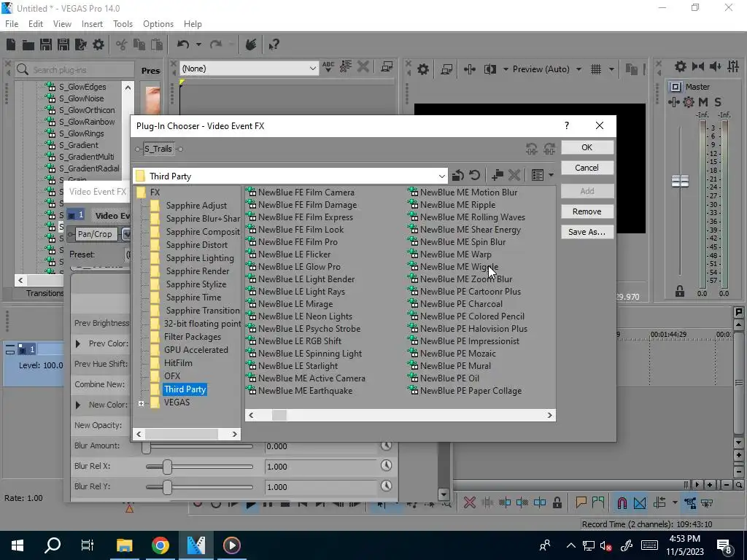The height and width of the screenshot is (560, 747).
Task: Click the Blur Rel Y slider handle
Action: pyautogui.click(x=167, y=487)
